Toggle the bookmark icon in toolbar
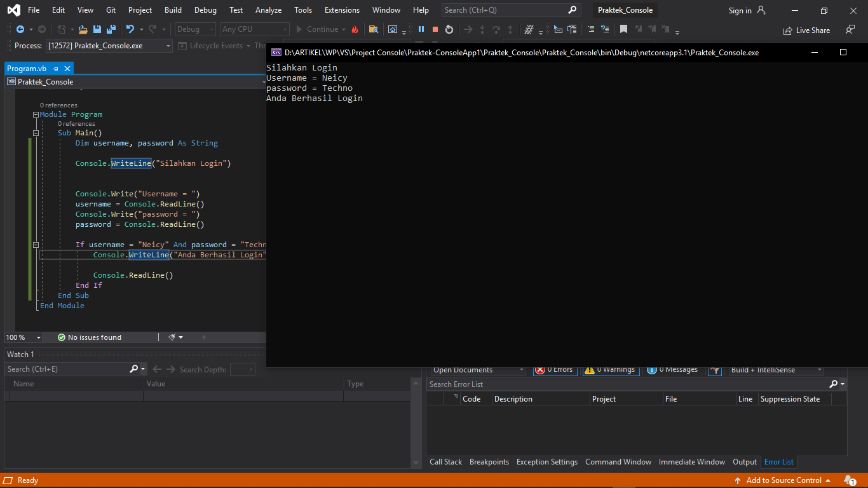868x488 pixels. (x=624, y=29)
